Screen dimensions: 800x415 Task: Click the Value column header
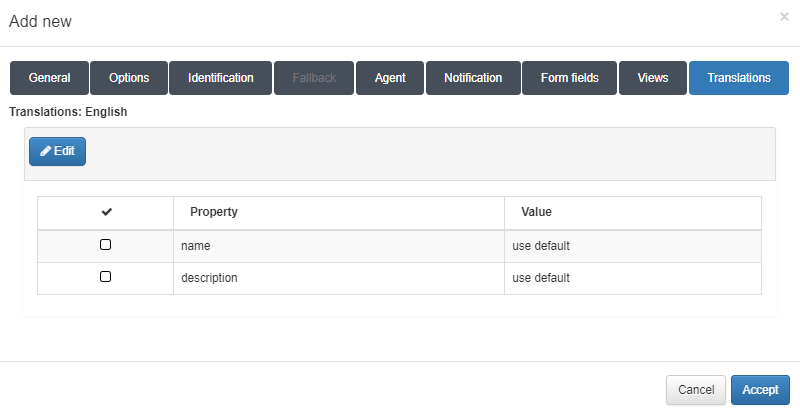[x=536, y=213]
